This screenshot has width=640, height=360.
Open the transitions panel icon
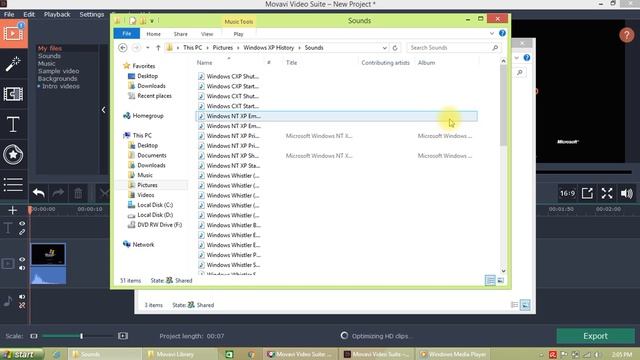point(13,94)
